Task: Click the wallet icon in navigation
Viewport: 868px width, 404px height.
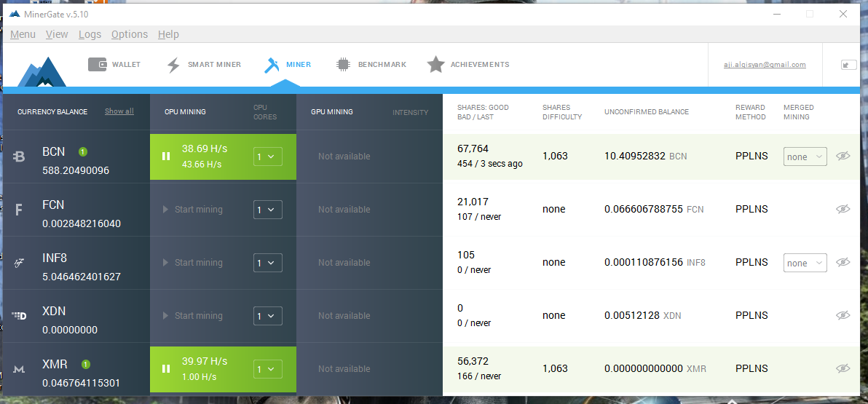Action: 97,65
